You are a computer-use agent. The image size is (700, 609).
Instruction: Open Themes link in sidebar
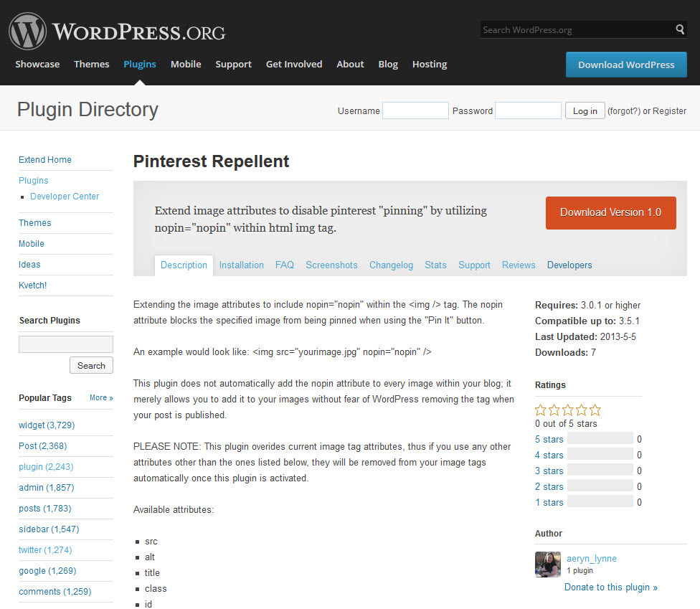coord(35,223)
